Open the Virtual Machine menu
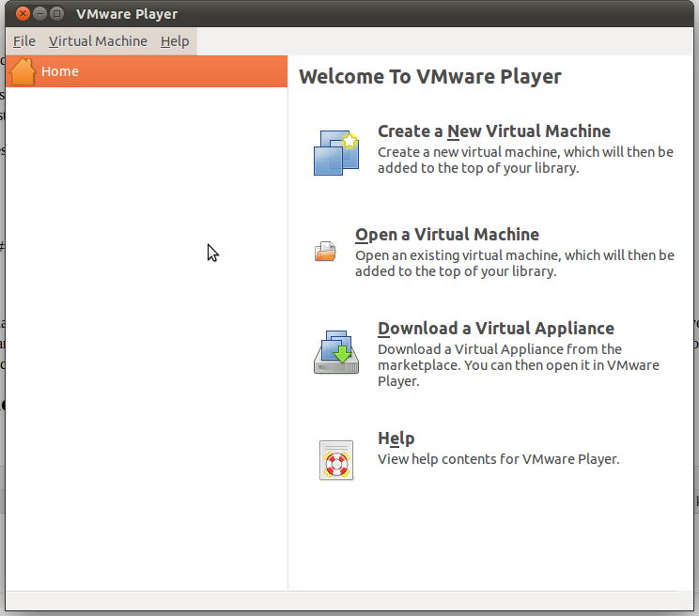 click(98, 41)
